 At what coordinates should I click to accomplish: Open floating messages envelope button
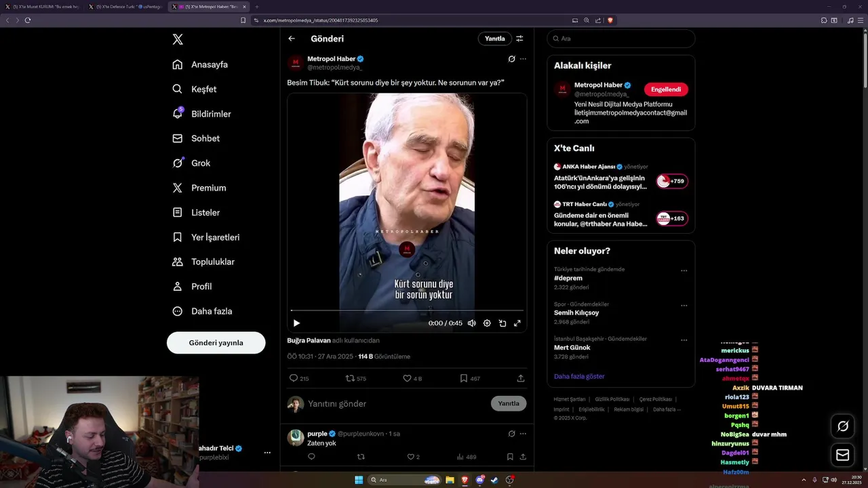tap(843, 455)
